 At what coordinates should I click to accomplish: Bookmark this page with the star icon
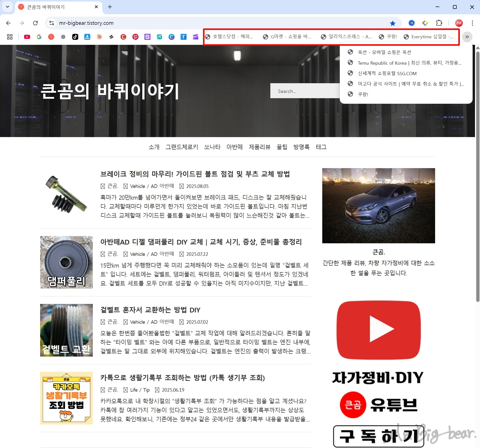(393, 23)
